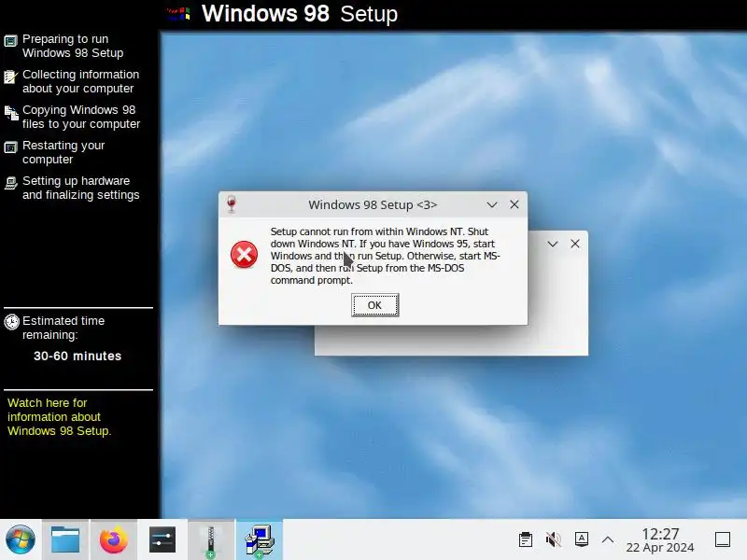This screenshot has width=747, height=560.
Task: Click the keyboard layout tray icon
Action: 582,539
